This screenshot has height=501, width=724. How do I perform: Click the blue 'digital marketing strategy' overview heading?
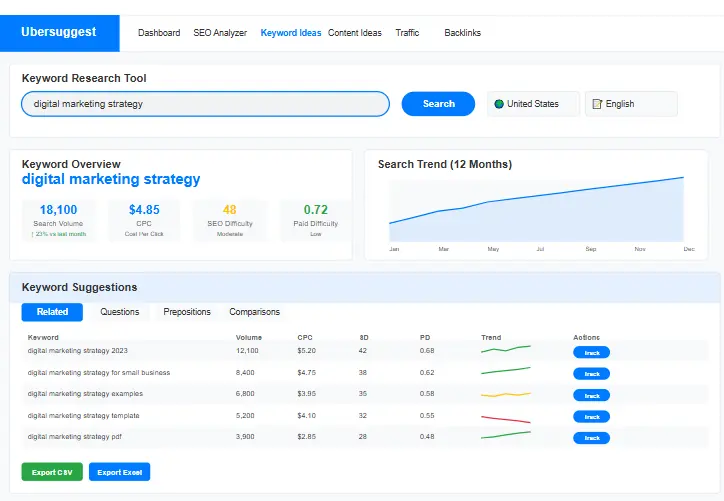pyautogui.click(x=111, y=180)
